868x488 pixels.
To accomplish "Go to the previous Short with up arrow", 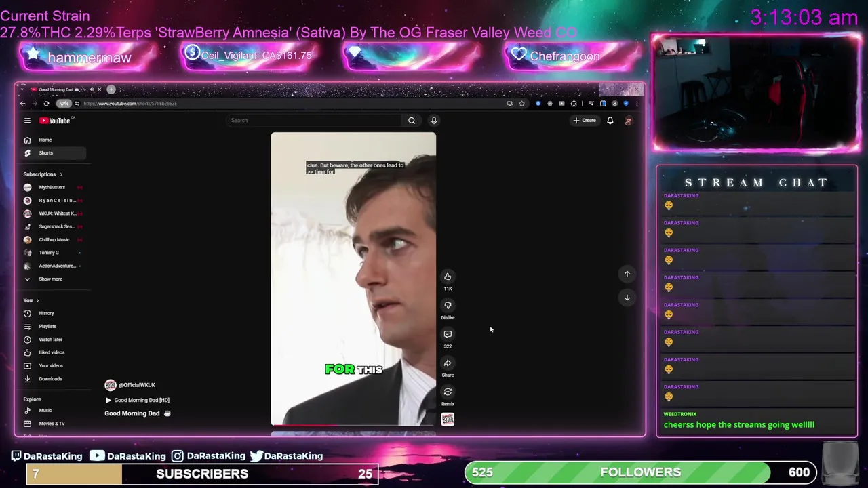I will coord(627,274).
